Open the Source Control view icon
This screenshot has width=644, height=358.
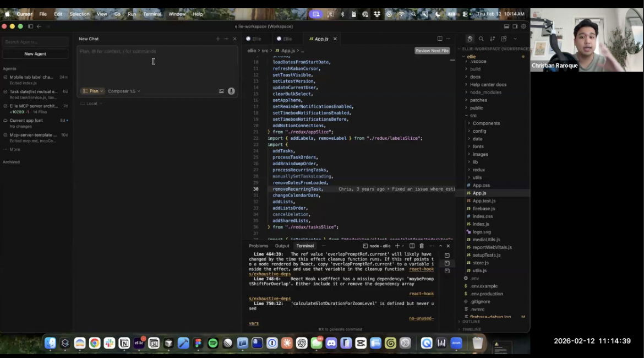tap(492, 39)
